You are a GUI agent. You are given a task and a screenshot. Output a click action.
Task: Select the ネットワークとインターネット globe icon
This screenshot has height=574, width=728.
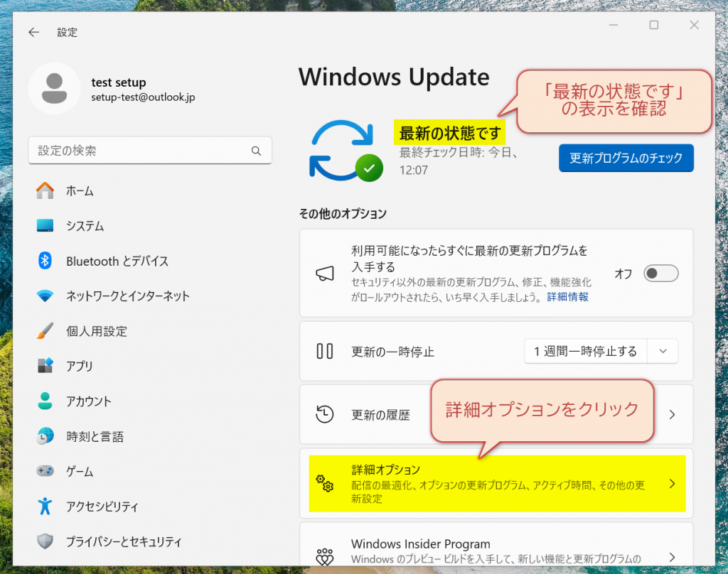(x=45, y=296)
